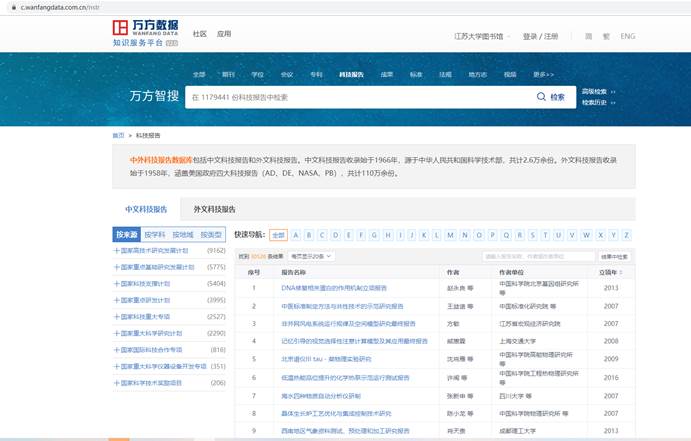Open report 5, with tau in its title
The width and height of the screenshot is (691, 441).
pos(326,359)
